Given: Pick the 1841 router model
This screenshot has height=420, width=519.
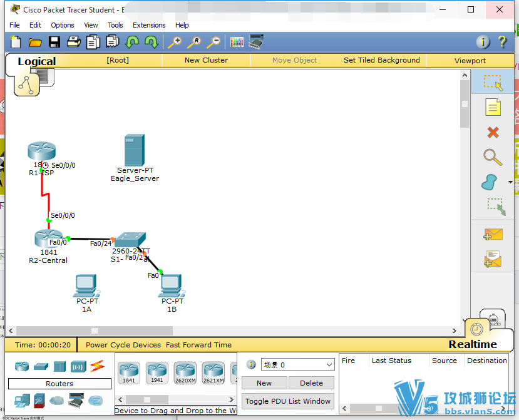Looking at the screenshot, I should coord(129,373).
